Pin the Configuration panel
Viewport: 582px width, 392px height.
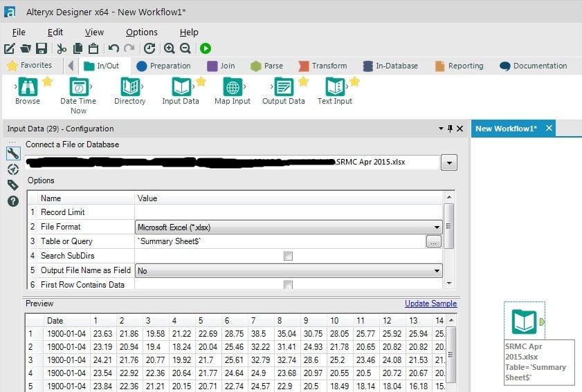451,129
